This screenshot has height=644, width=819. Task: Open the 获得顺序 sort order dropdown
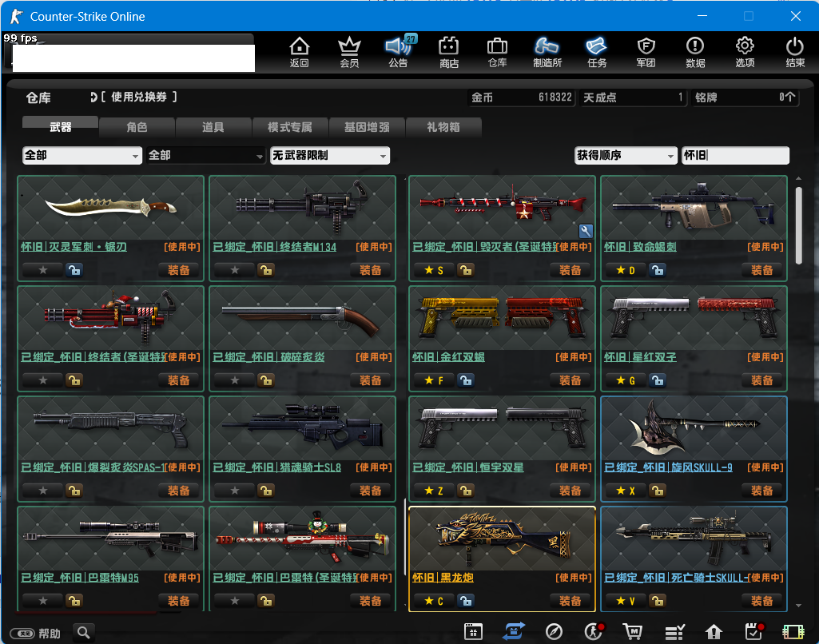click(x=625, y=155)
